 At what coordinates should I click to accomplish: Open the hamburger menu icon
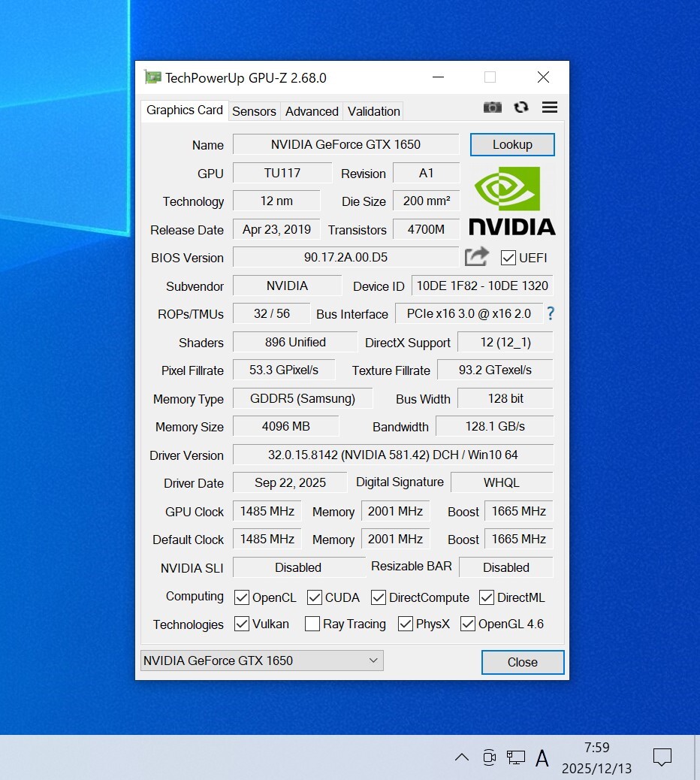tap(550, 107)
